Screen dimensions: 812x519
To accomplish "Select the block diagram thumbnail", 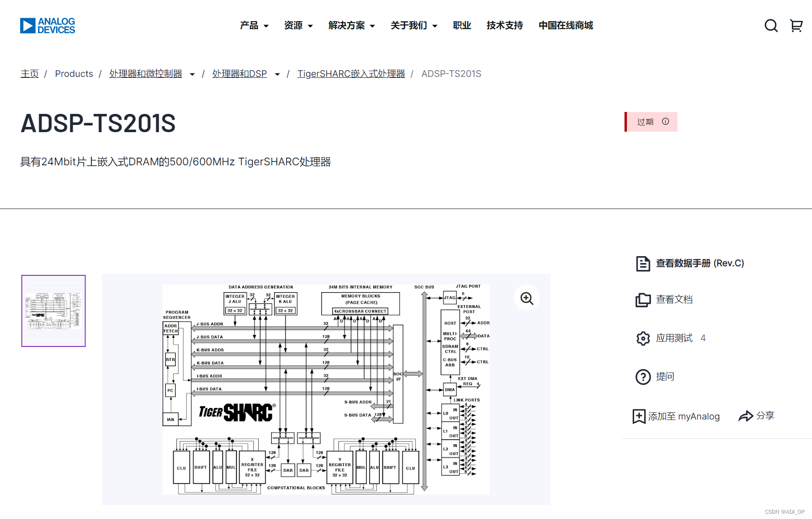I will coord(53,310).
